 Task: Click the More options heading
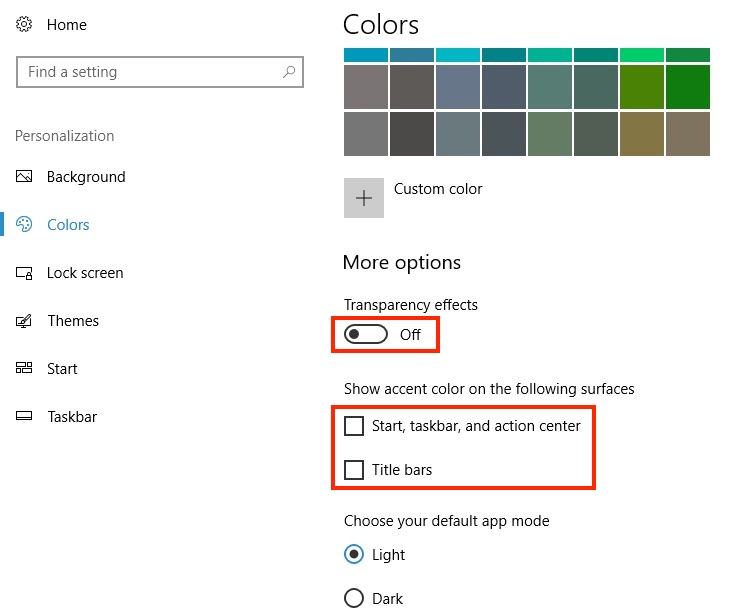pyautogui.click(x=401, y=263)
